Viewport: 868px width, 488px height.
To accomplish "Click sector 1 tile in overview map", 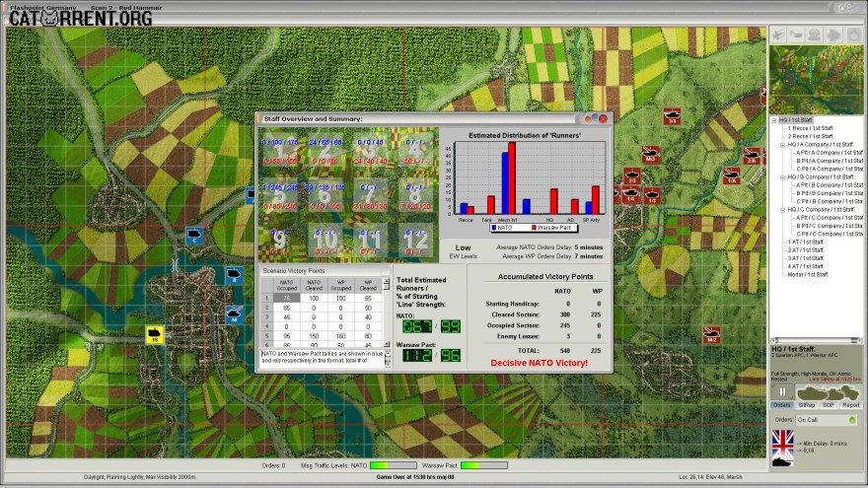I will [x=279, y=151].
